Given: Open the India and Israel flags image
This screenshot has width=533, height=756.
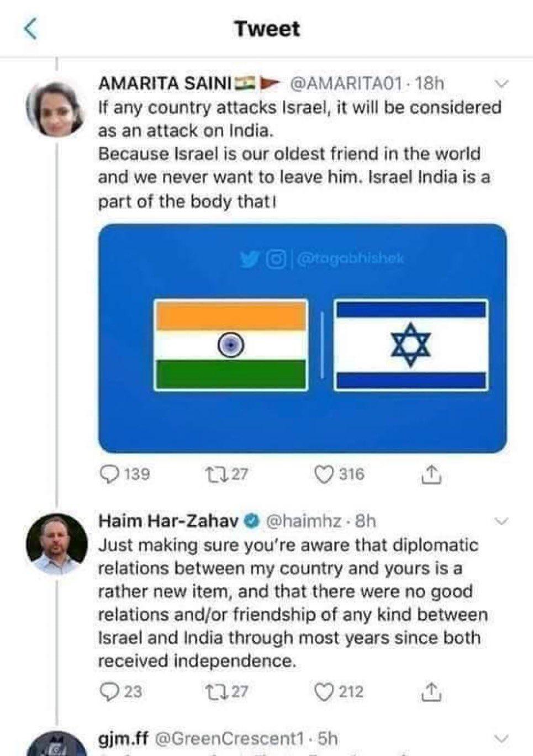Looking at the screenshot, I should (x=303, y=339).
